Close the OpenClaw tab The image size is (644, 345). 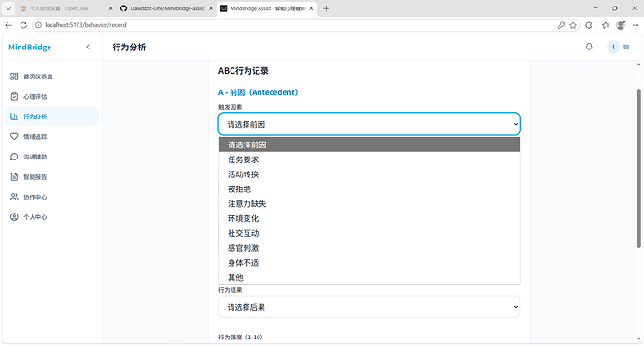pos(110,8)
